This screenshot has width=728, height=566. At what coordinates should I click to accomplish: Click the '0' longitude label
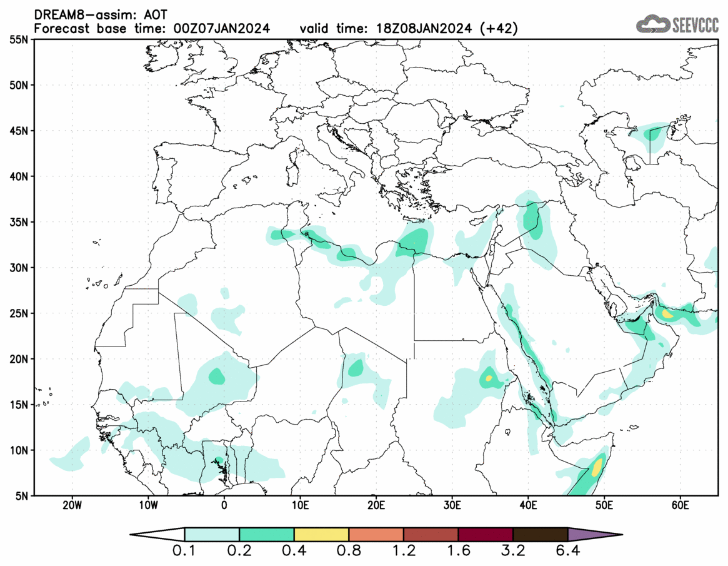(224, 505)
